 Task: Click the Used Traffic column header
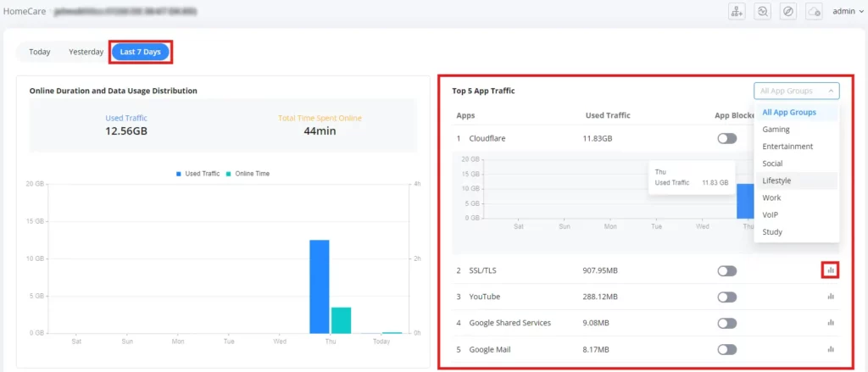[608, 116]
